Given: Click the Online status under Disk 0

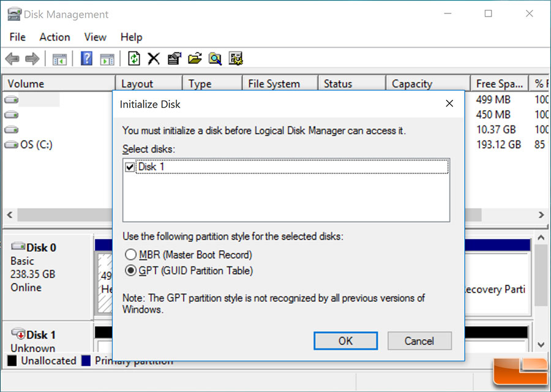Looking at the screenshot, I should (x=26, y=287).
